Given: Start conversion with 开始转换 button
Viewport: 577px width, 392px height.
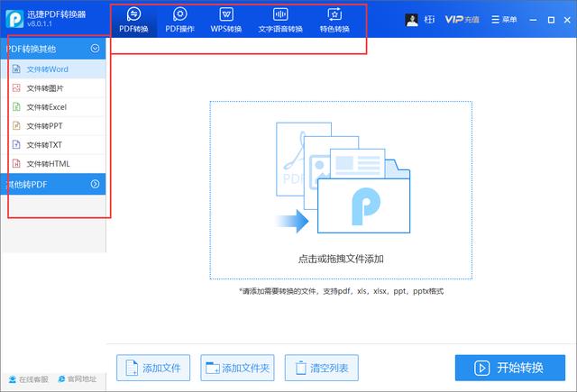Looking at the screenshot, I should click(510, 368).
